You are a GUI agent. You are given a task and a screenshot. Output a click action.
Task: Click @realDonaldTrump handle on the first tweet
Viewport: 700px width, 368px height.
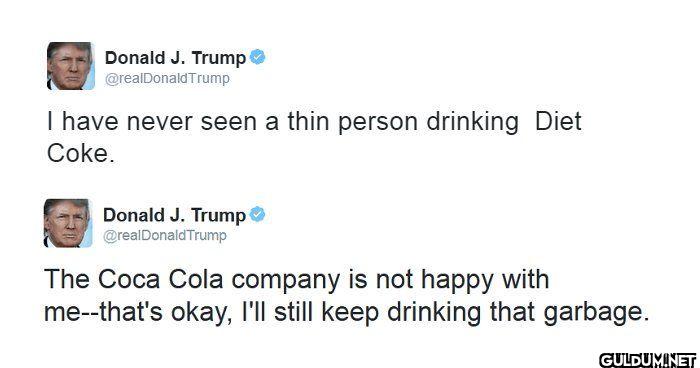tap(167, 78)
